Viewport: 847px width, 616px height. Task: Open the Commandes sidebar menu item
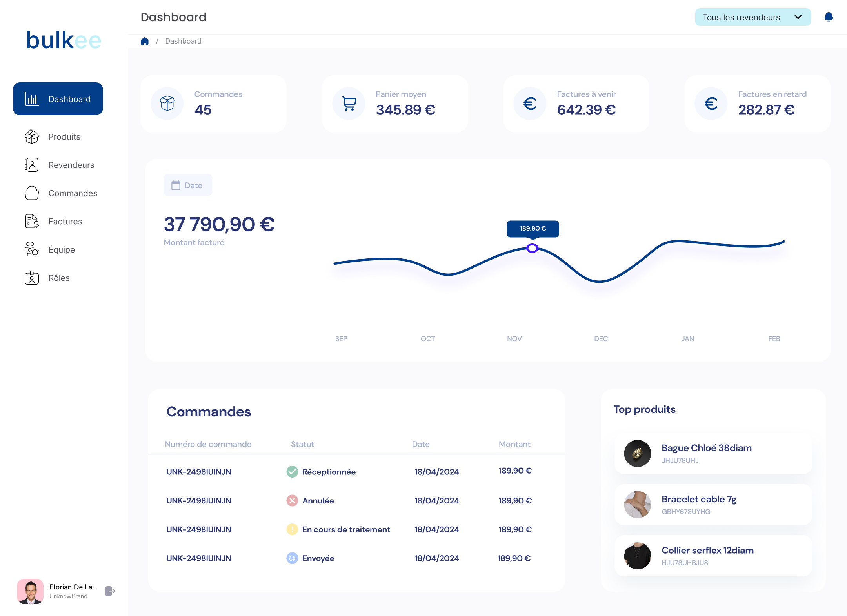[x=73, y=193]
